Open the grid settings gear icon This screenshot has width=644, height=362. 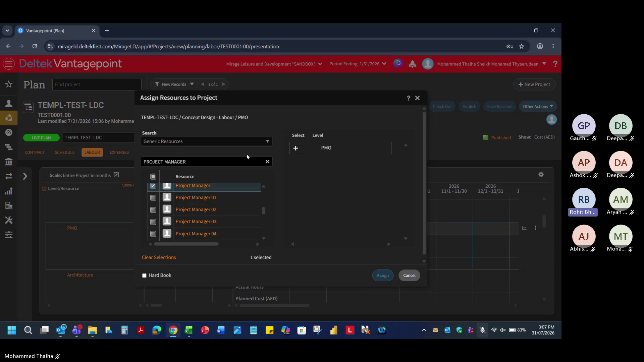541,175
